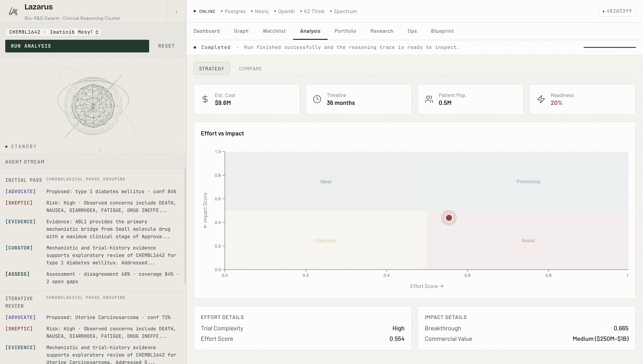Click the dollar sign cost icon
Viewport: 643px width, 364px height.
click(x=205, y=99)
